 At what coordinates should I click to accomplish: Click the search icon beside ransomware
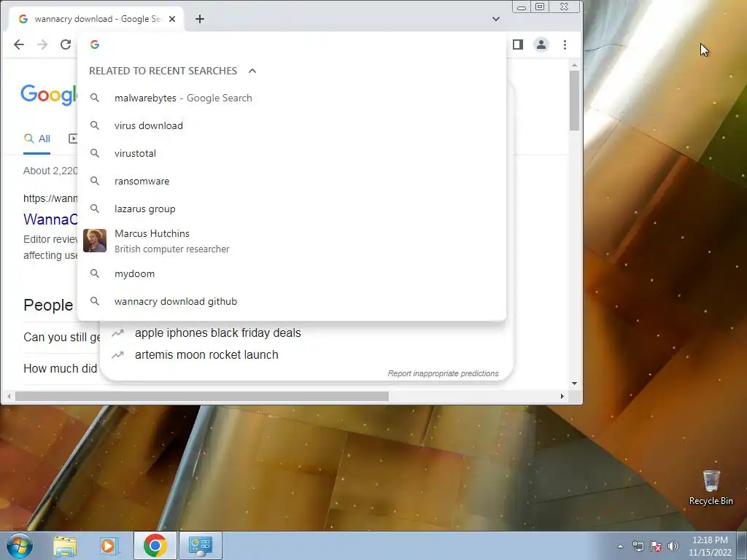pyautogui.click(x=95, y=181)
